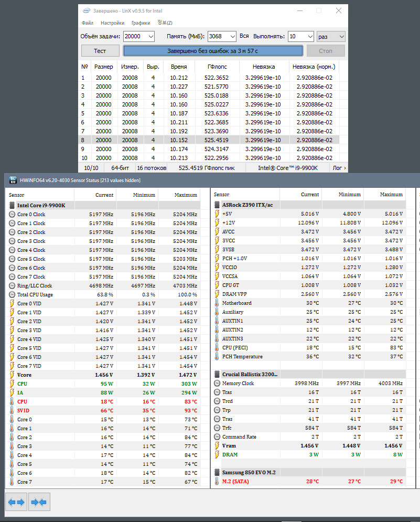Click the expand layout left-right arrows button
420x522 pixels.
pos(16,502)
